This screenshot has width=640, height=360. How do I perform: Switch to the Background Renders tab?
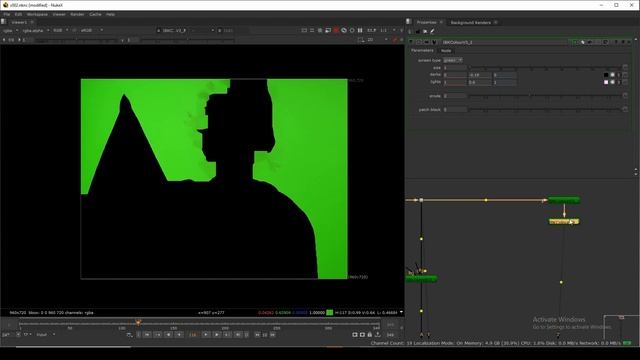point(470,22)
